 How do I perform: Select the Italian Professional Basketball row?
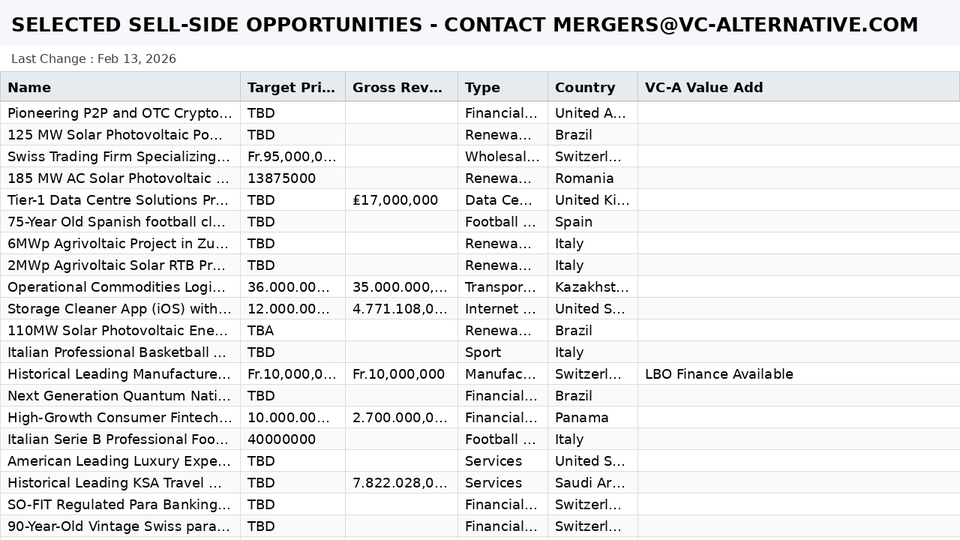120,352
